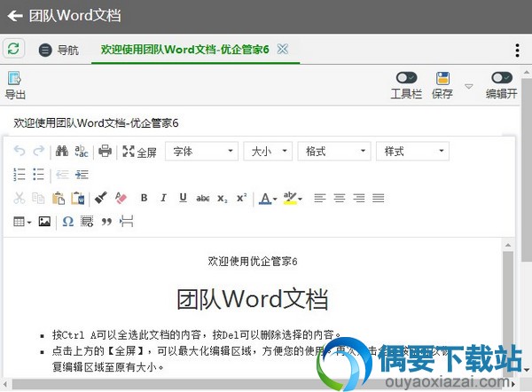This screenshot has height=392, width=532.
Task: Click the replace text icon
Action: pos(82,151)
